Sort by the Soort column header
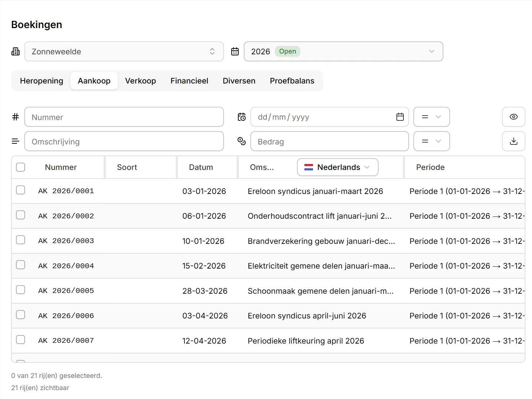The image size is (532, 399). point(127,167)
